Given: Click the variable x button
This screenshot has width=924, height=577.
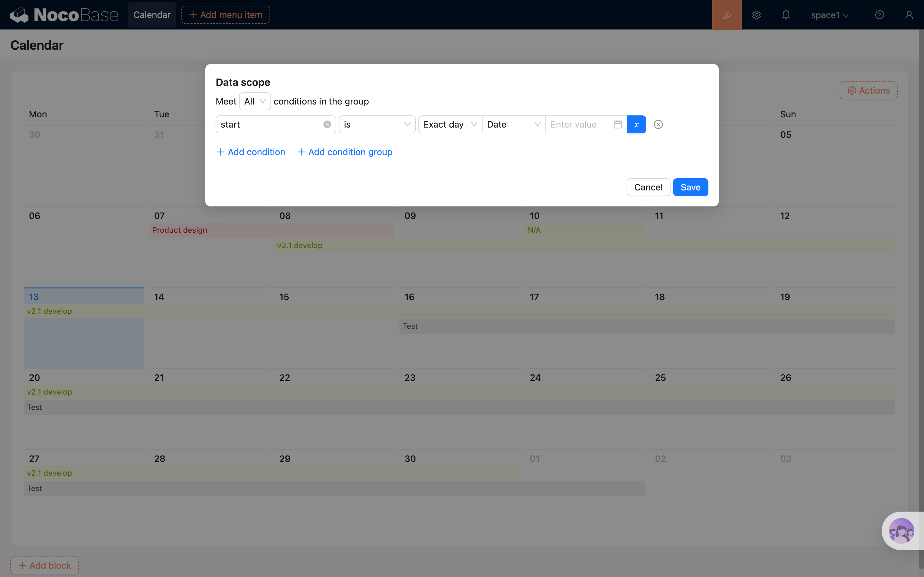Looking at the screenshot, I should 636,124.
